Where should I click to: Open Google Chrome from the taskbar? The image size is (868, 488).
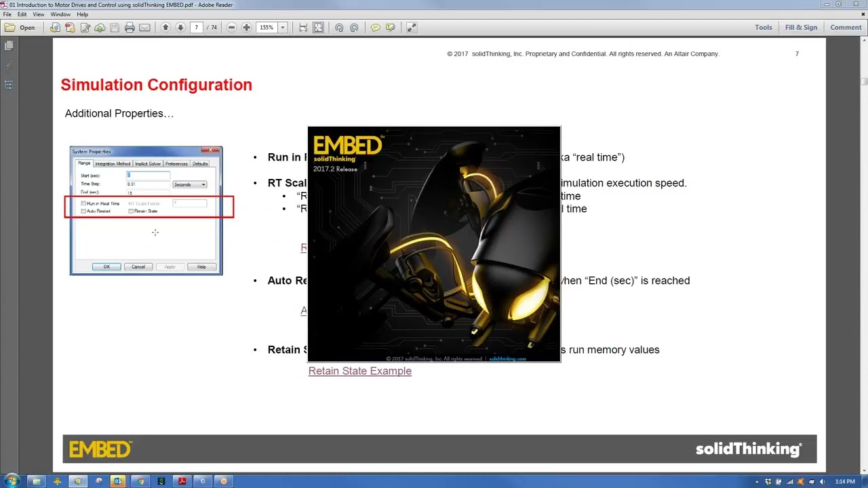point(140,481)
